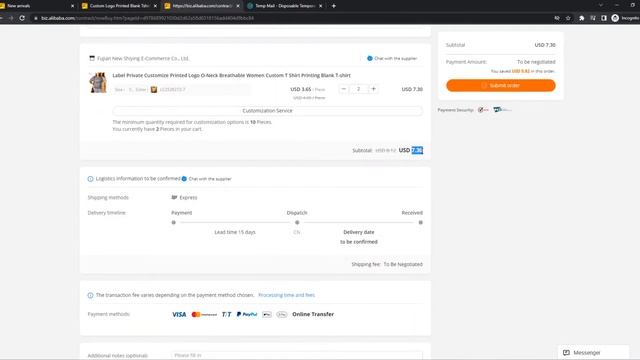Bookmark this page with star icon

pyautogui.click(x=568, y=18)
